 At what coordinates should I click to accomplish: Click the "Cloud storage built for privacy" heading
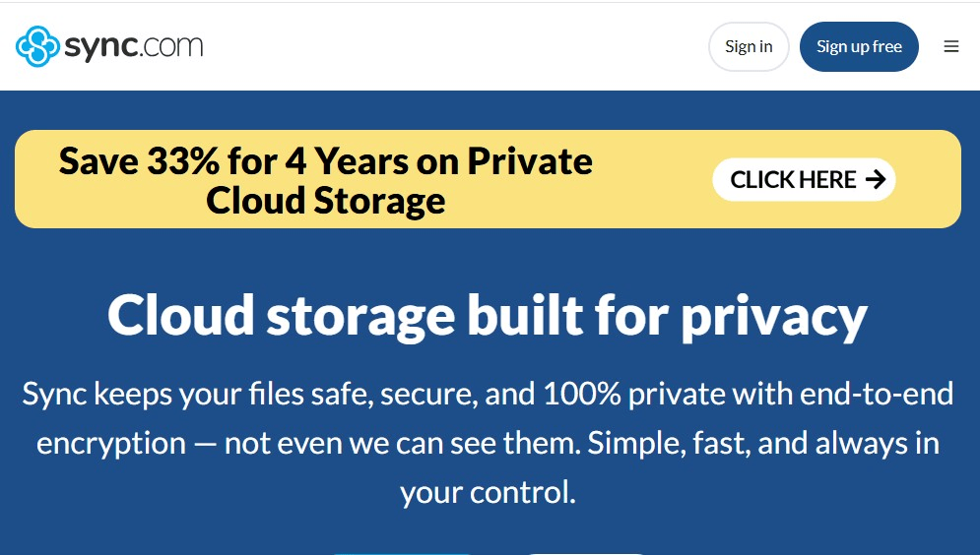(488, 317)
